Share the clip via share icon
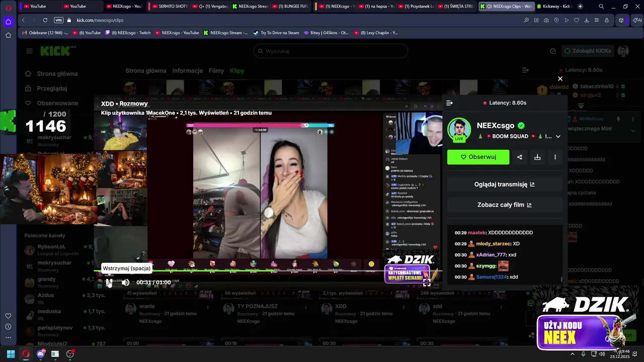 coord(520,157)
